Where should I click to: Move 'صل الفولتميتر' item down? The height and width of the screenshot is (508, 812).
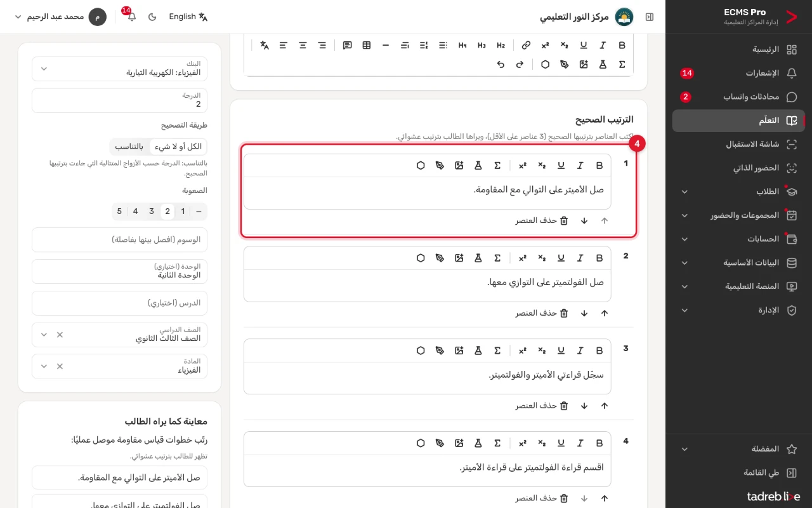(x=584, y=313)
